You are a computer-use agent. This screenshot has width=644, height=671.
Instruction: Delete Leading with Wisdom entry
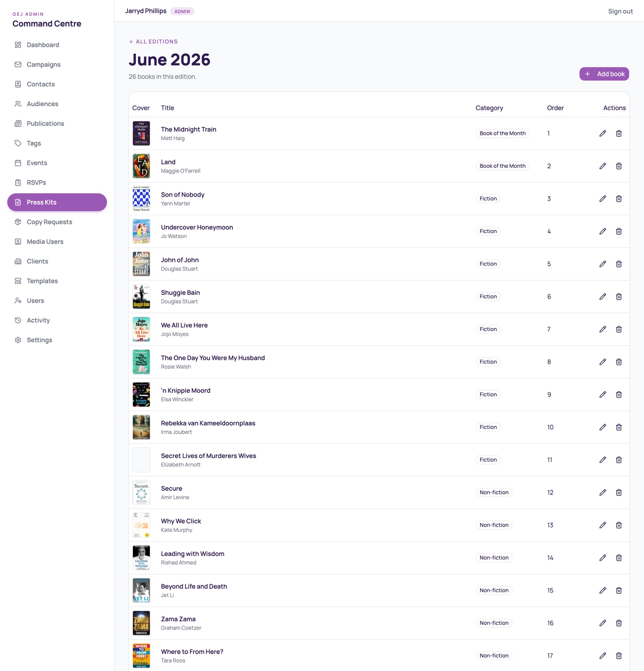(x=618, y=558)
